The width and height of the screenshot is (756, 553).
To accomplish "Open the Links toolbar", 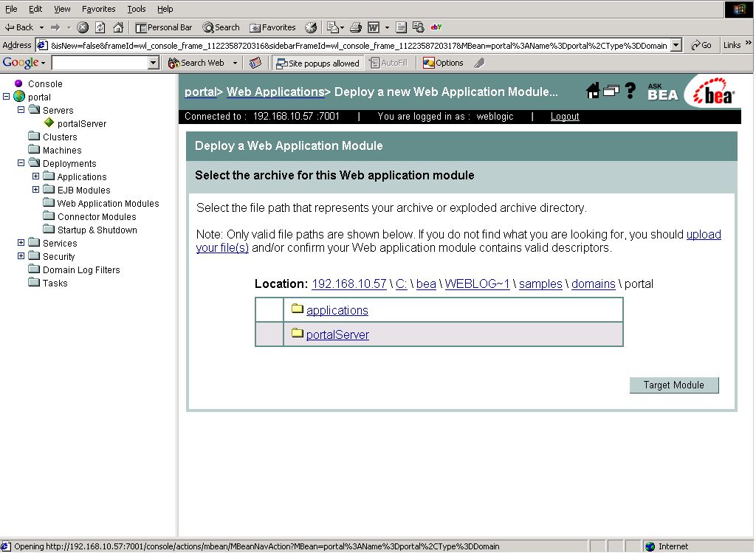I will (x=732, y=45).
